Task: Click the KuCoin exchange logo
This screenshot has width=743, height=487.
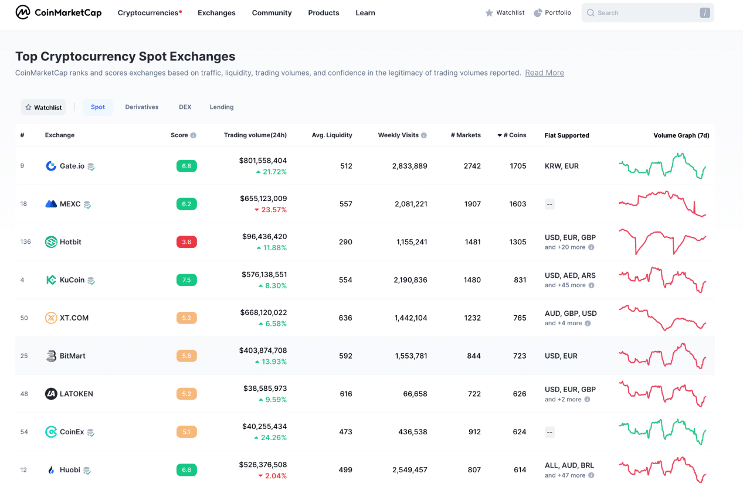Action: pos(51,280)
